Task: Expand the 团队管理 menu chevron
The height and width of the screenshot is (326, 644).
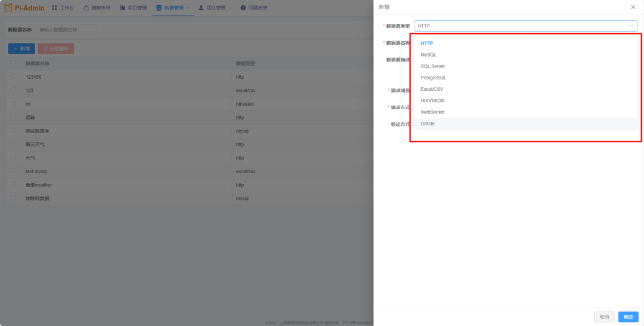Action: tap(230, 8)
